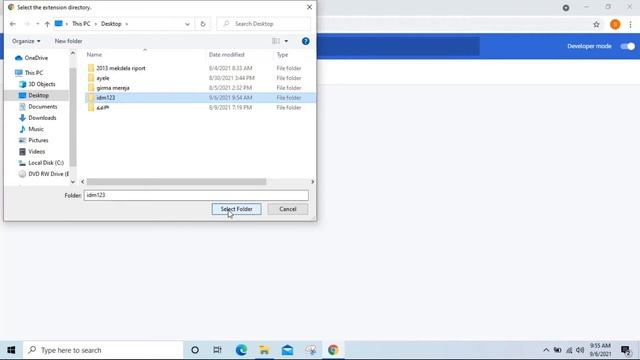Sort by Type column header
640x360 pixels.
(282, 55)
